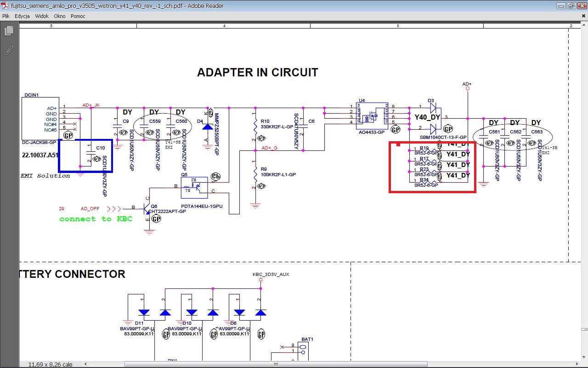Image resolution: width=588 pixels, height=368 pixels.
Task: Restore down the Adobe Reader window
Action: pos(571,6)
